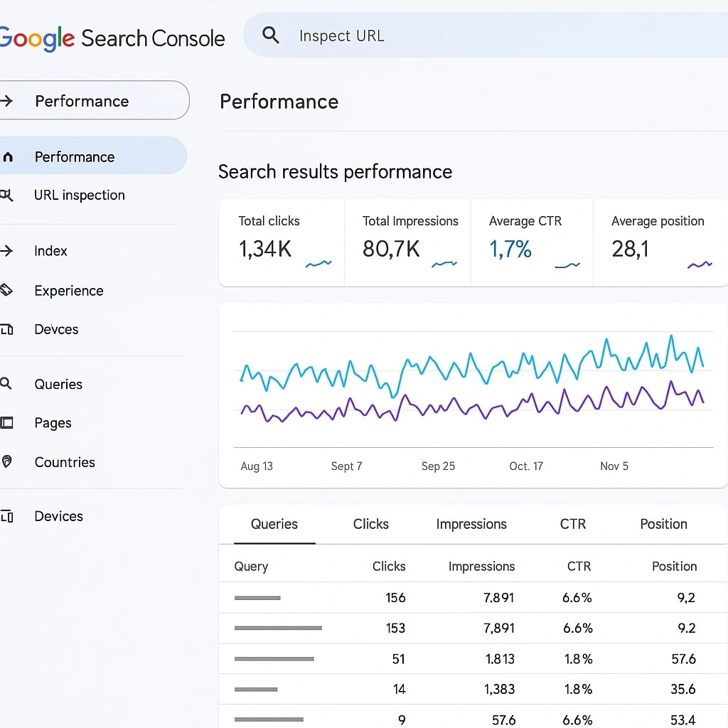This screenshot has width=728, height=728.
Task: Toggle the Total clicks metric card
Action: coord(282,242)
